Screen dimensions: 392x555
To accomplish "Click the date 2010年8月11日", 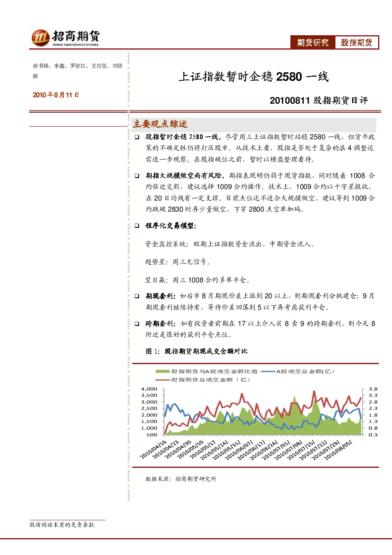I will tap(56, 95).
